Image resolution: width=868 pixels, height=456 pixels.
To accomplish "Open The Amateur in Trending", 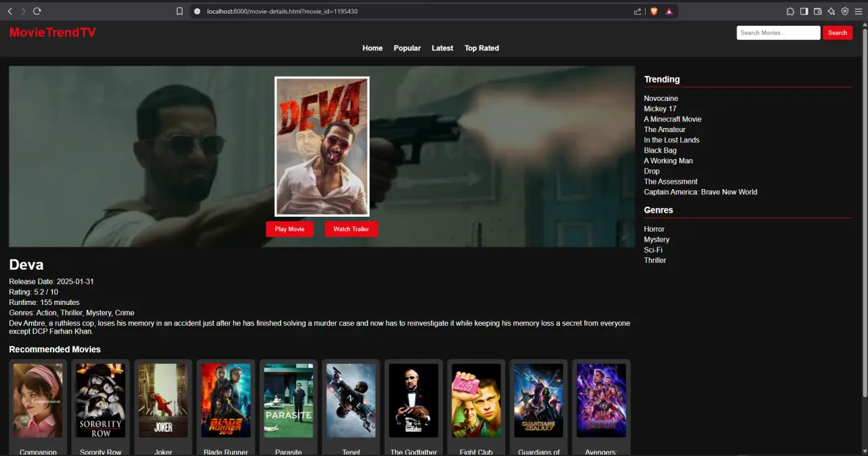I will [665, 129].
